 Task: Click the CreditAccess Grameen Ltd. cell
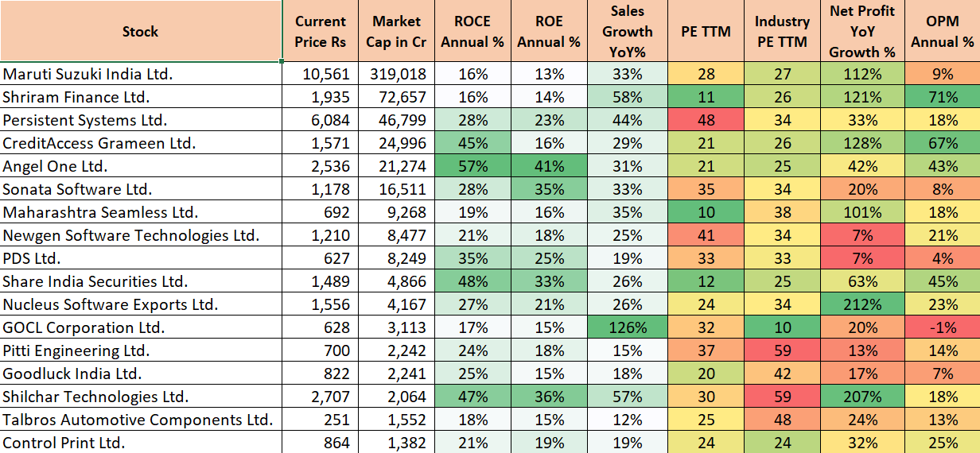point(142,144)
